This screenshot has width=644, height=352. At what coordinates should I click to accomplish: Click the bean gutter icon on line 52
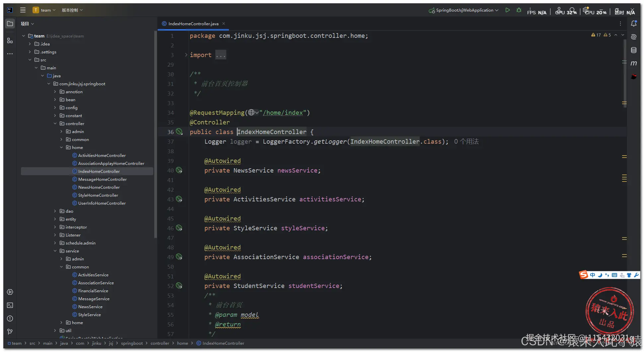pyautogui.click(x=179, y=286)
